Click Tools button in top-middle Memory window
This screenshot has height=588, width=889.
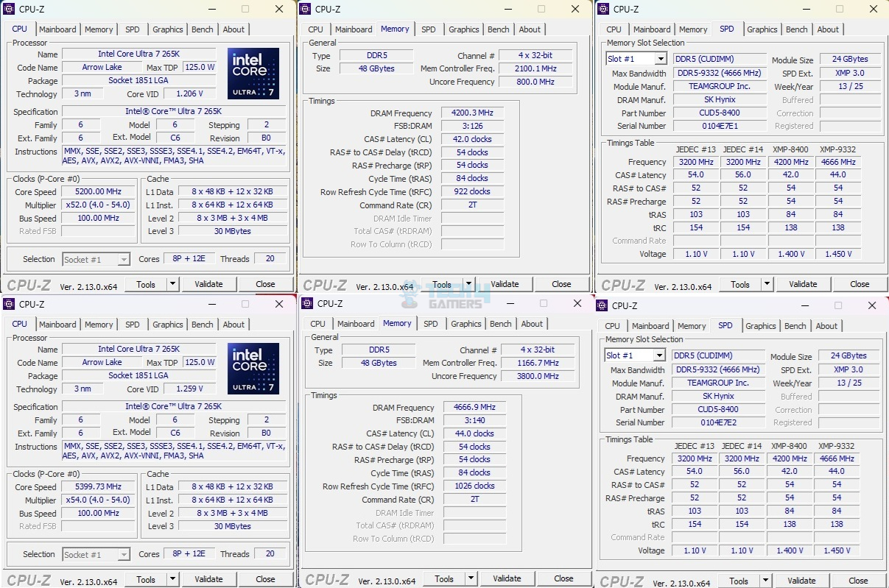442,284
